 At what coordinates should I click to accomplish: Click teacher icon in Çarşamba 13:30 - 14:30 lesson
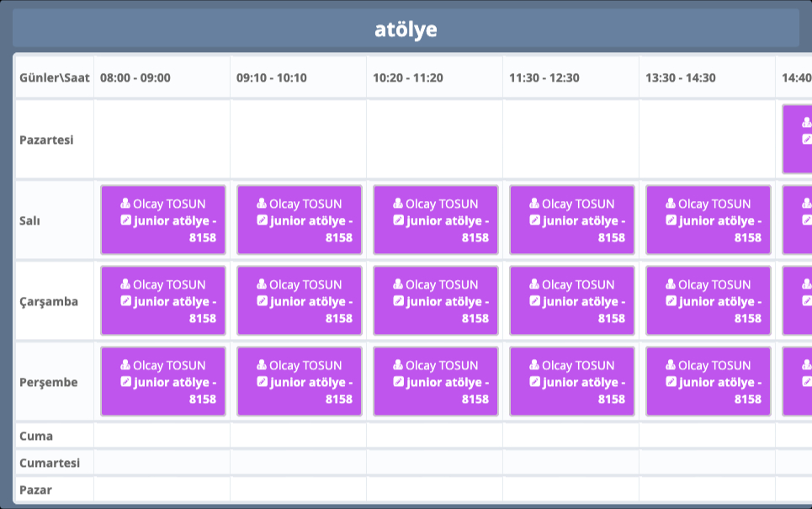(671, 284)
